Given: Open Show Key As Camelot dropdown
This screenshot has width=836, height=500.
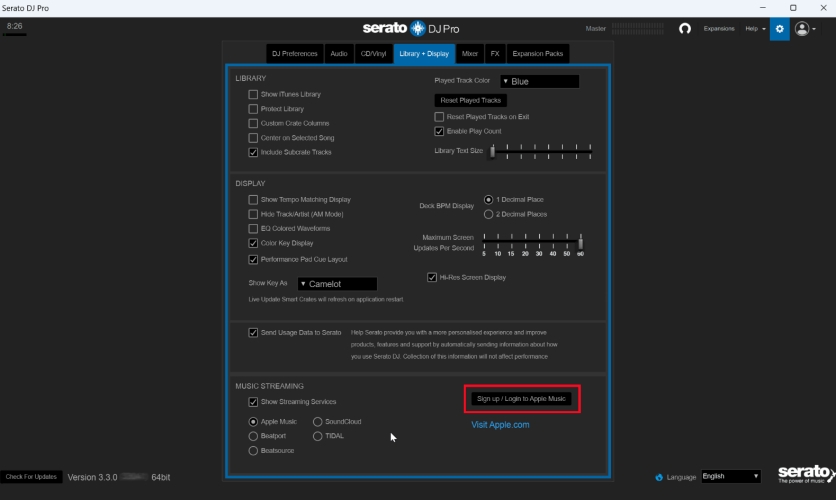Looking at the screenshot, I should pyautogui.click(x=337, y=284).
